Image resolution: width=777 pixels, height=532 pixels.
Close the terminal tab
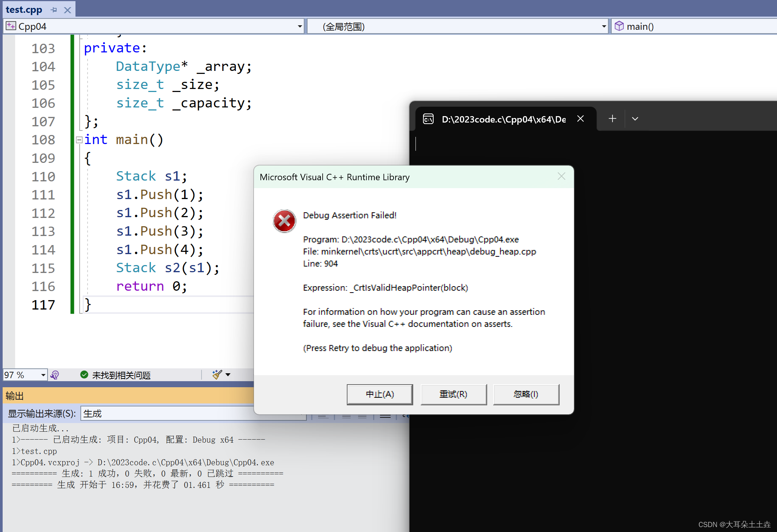pos(580,119)
